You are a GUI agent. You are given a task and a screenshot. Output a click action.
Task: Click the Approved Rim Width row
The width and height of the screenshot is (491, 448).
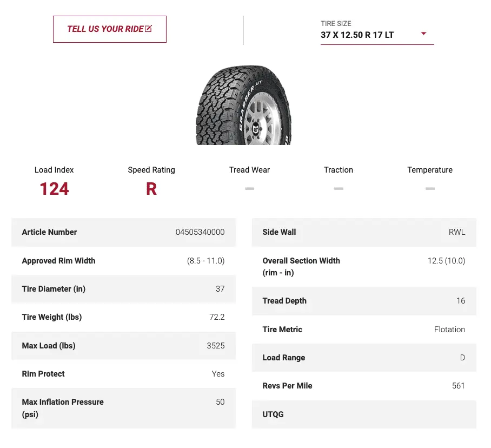(x=123, y=261)
